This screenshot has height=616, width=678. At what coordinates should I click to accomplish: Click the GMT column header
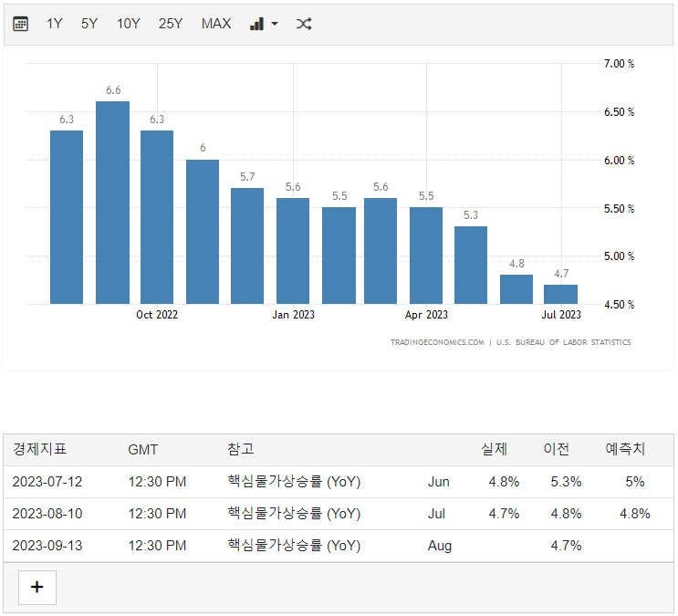(143, 450)
